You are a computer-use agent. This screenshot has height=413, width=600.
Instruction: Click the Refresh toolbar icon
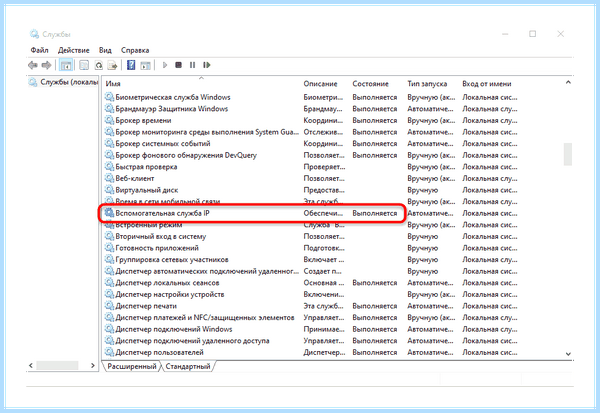98,65
